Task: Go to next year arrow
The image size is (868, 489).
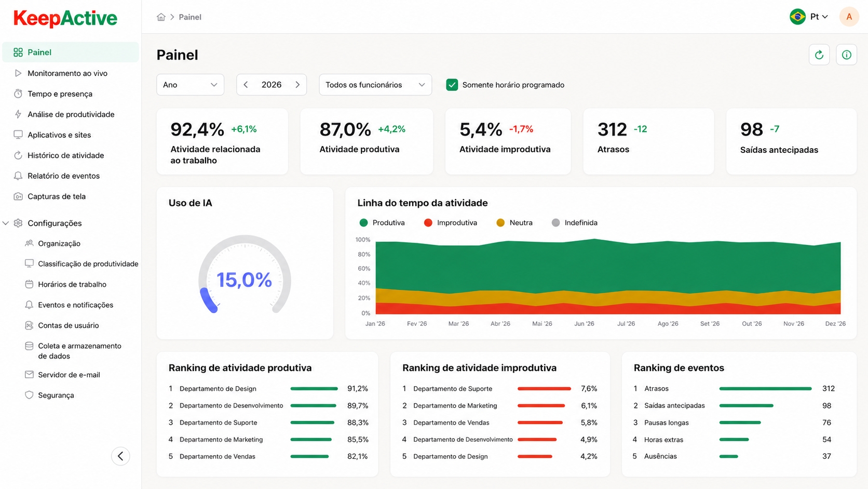Action: [297, 85]
